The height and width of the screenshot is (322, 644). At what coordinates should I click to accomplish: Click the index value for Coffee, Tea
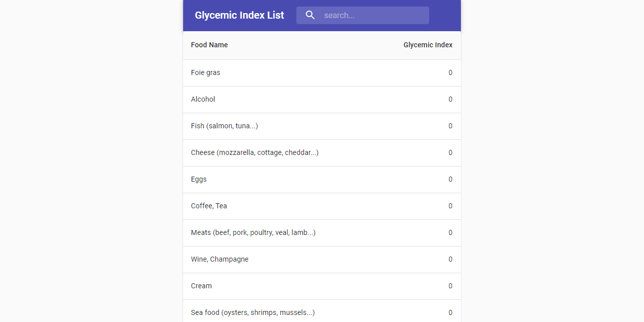tap(450, 206)
